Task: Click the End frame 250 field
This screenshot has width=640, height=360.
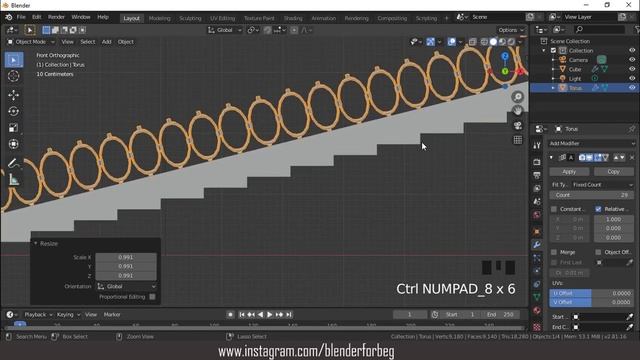Action: point(500,315)
